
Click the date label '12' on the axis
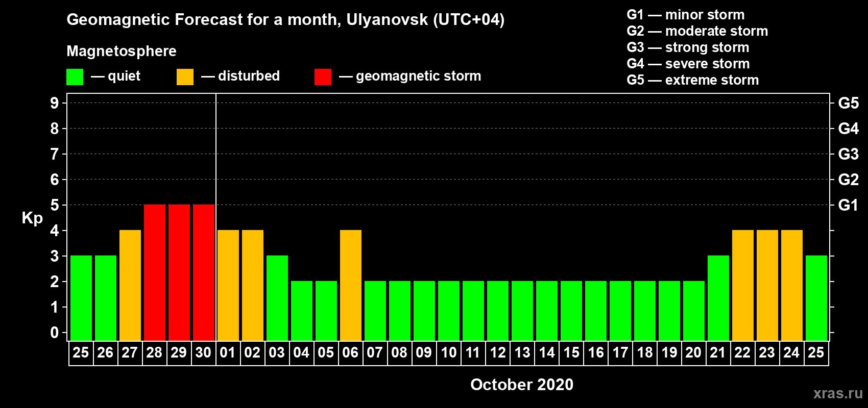497,353
